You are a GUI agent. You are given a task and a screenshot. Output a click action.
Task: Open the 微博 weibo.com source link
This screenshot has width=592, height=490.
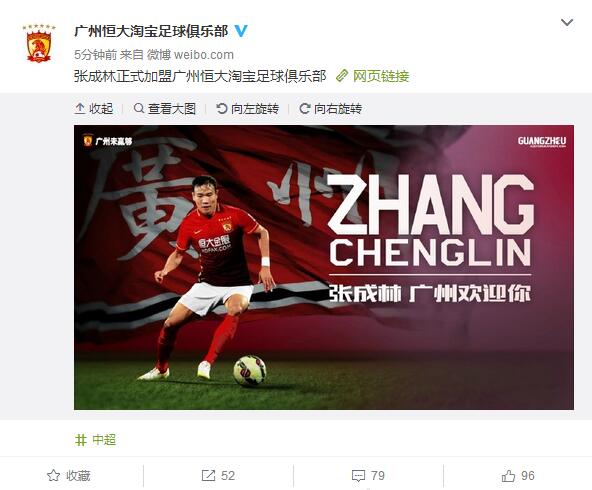point(190,55)
